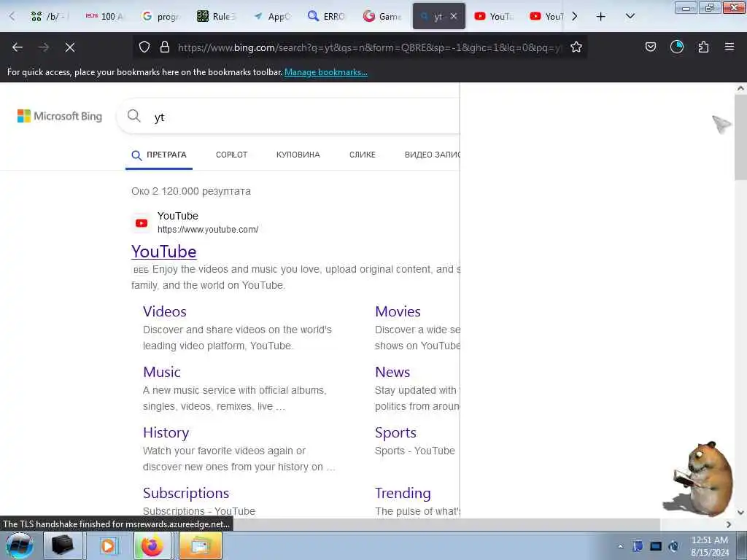Click the URL address bar

(x=369, y=47)
